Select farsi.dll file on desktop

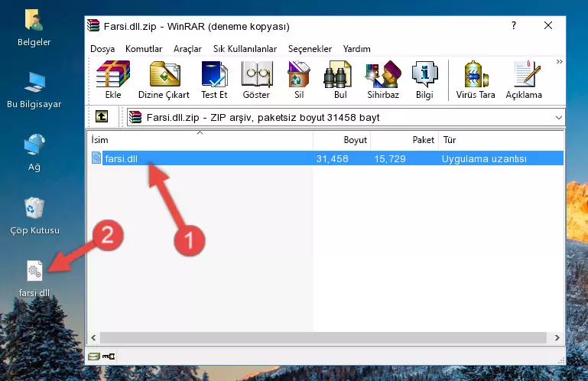click(34, 278)
